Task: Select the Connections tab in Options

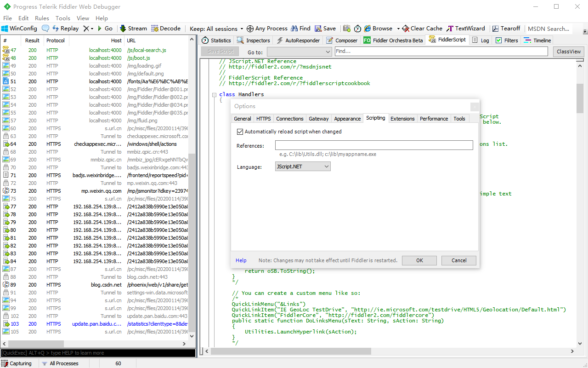Action: (290, 119)
